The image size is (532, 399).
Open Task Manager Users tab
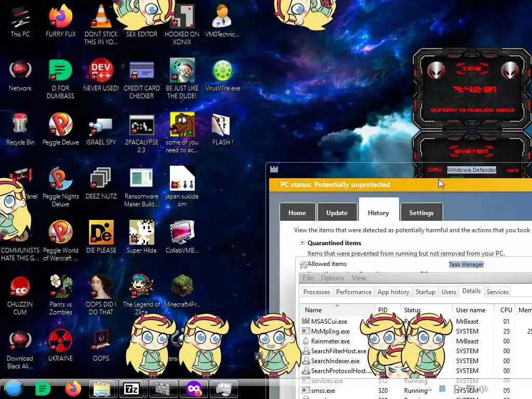pyautogui.click(x=448, y=292)
